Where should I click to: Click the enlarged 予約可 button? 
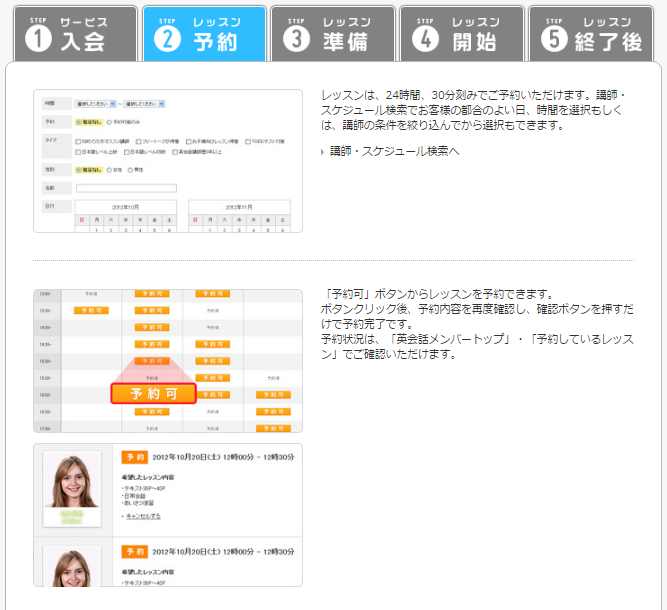(x=152, y=393)
